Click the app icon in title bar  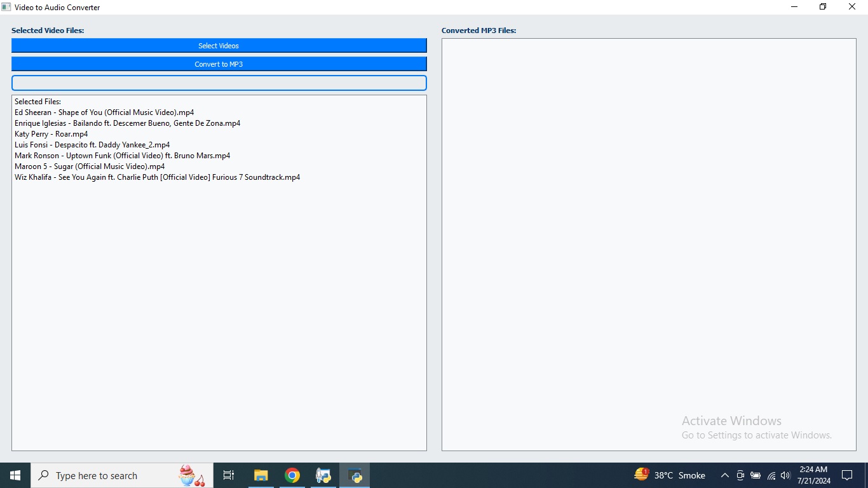[x=6, y=7]
